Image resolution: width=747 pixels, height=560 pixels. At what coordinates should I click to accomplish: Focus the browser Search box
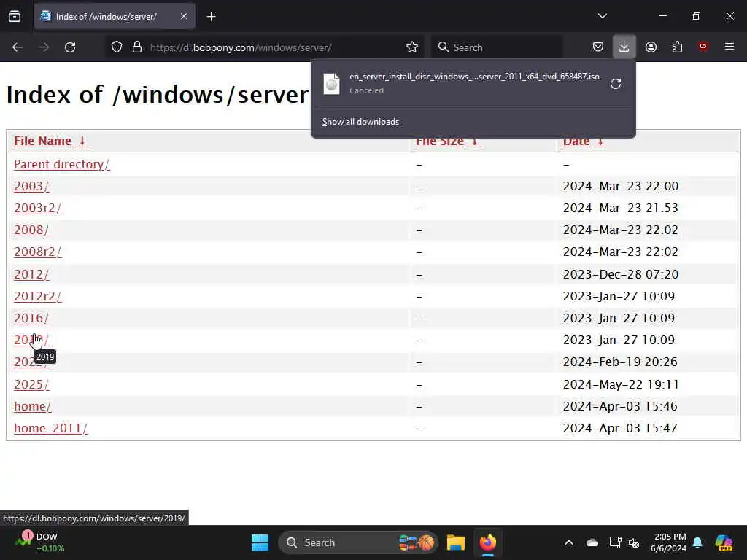click(497, 47)
